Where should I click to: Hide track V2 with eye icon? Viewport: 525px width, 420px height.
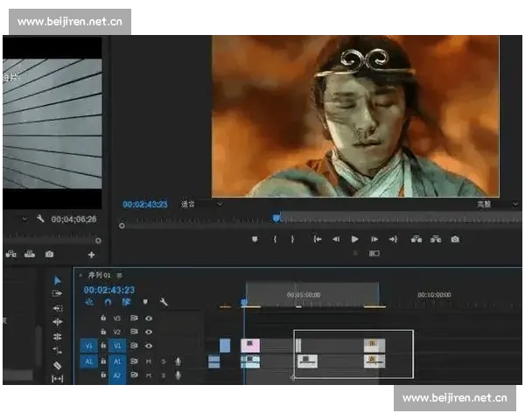click(x=149, y=332)
